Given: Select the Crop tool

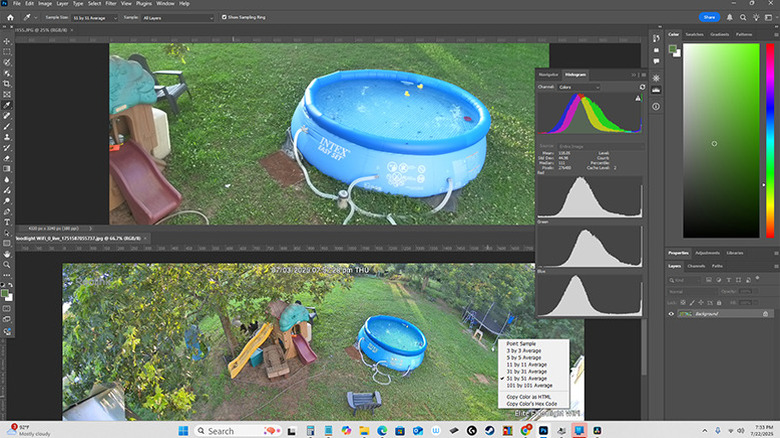Looking at the screenshot, I should (7, 83).
